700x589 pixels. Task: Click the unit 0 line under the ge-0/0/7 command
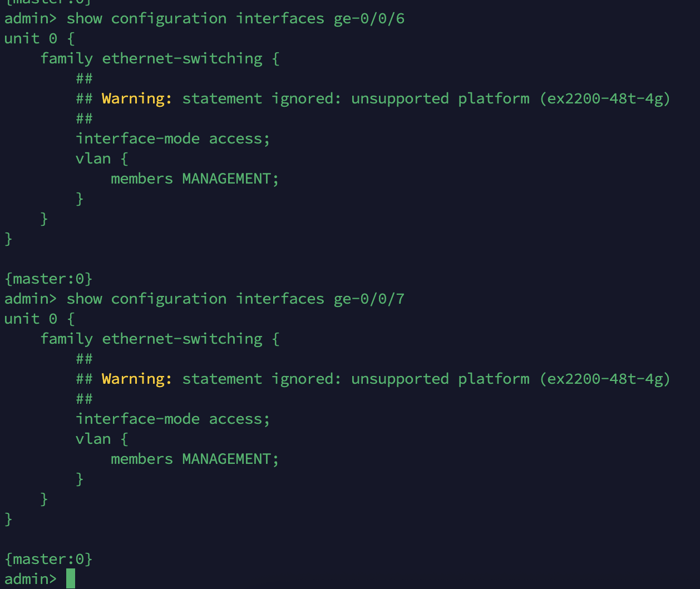[x=31, y=319]
